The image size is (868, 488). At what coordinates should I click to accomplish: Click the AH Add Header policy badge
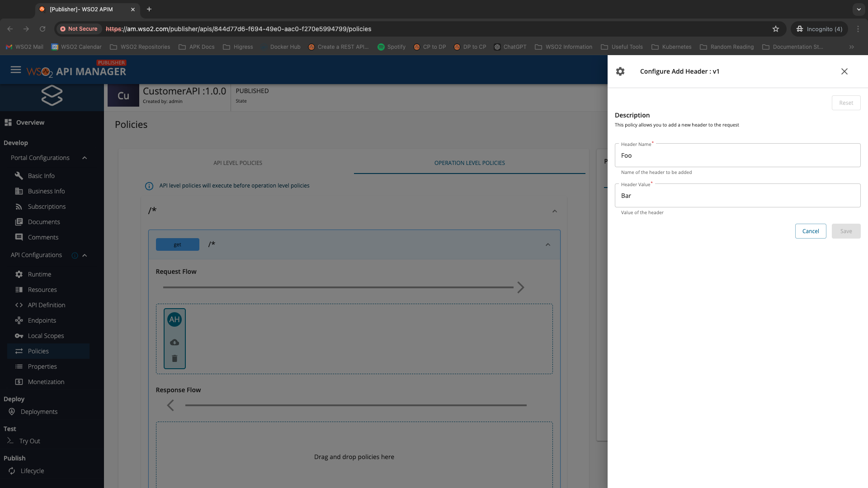[x=175, y=319]
